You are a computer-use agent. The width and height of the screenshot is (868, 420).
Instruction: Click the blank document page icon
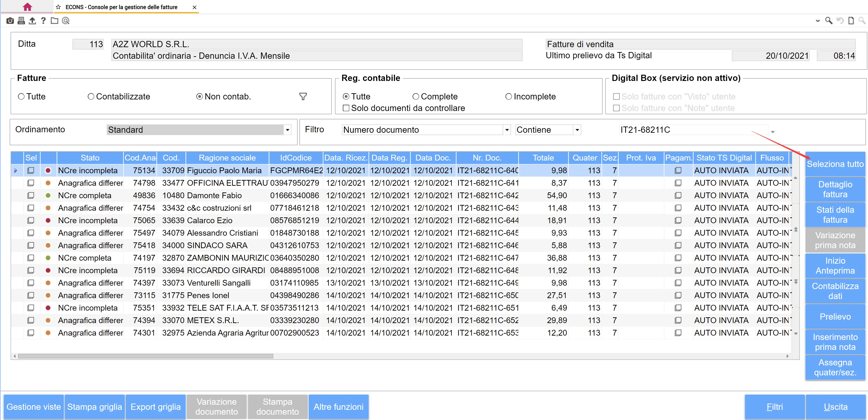click(851, 21)
